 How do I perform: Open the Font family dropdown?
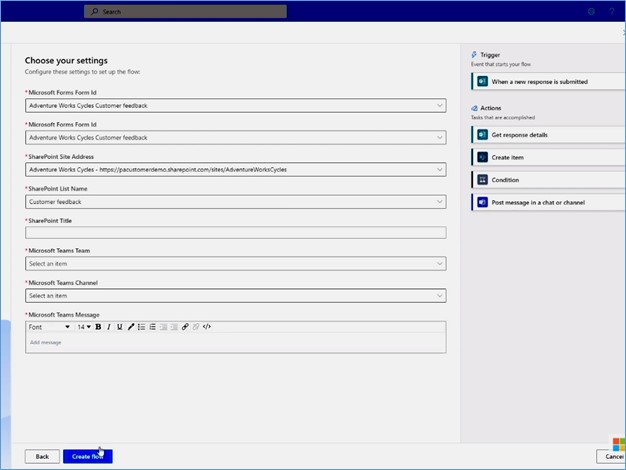tap(49, 327)
